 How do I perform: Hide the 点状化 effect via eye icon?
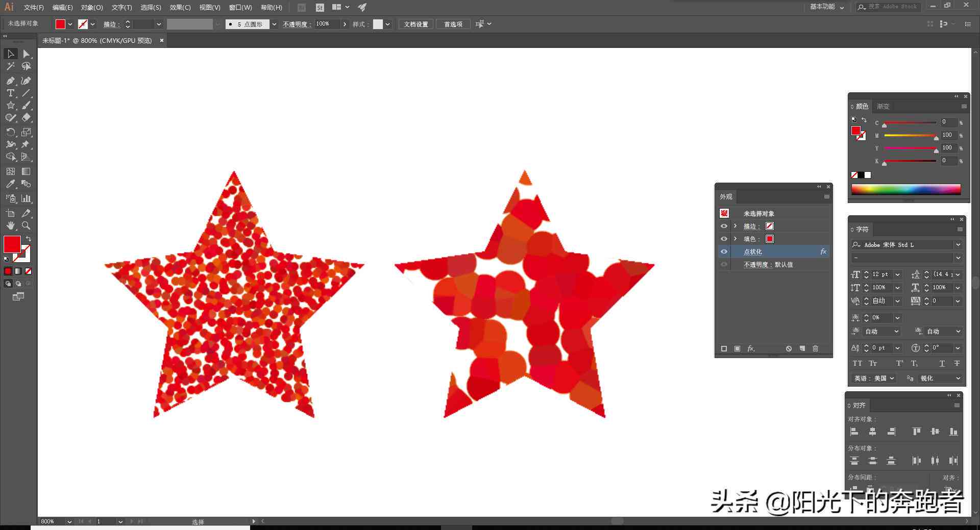724,251
